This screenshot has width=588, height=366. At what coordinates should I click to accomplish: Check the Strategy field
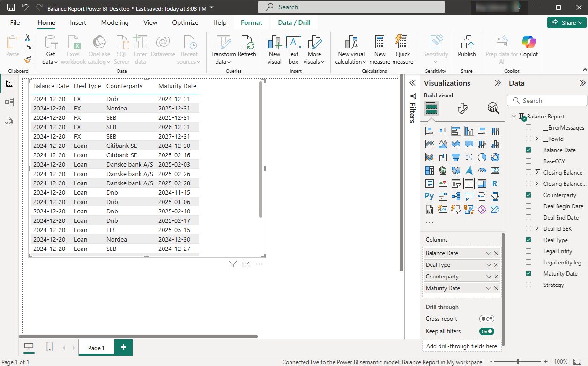(528, 285)
